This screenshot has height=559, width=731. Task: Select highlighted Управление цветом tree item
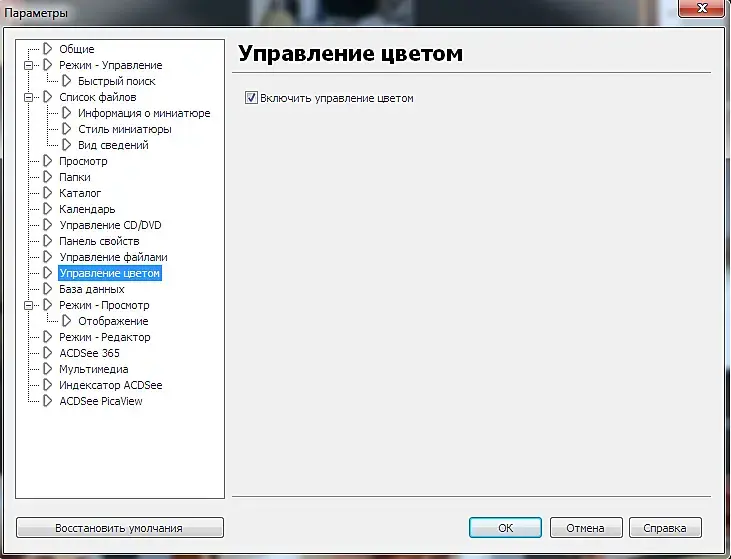(110, 273)
